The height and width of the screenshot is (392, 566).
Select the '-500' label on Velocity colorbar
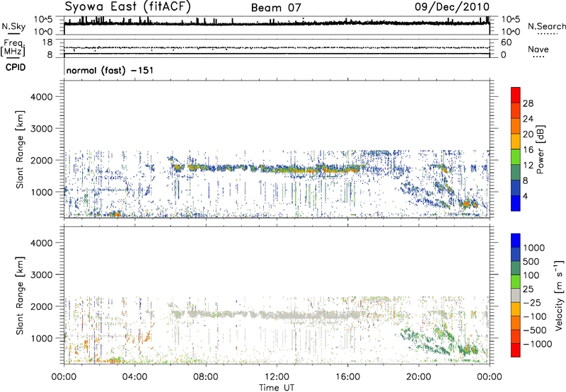[535, 330]
